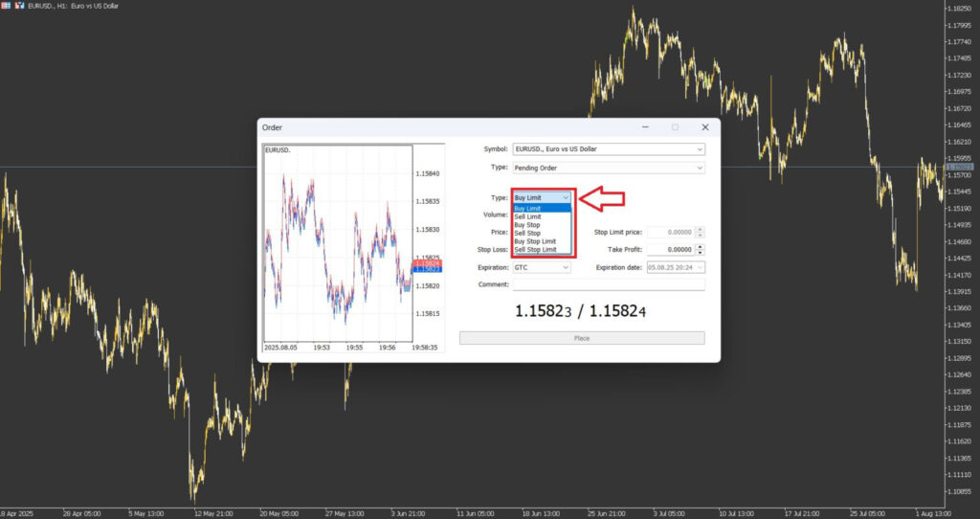980x519 pixels.
Task: Expand the Pending Order type dropdown
Action: click(x=609, y=168)
